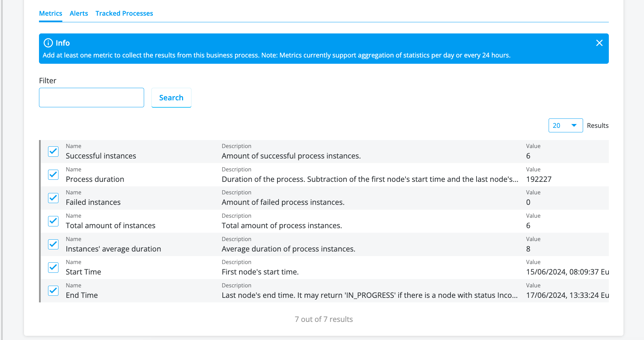Uncheck the Failed instances metric

53,198
